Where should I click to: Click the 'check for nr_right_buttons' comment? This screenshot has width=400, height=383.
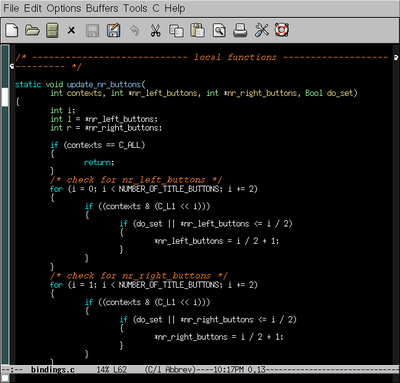pos(139,276)
